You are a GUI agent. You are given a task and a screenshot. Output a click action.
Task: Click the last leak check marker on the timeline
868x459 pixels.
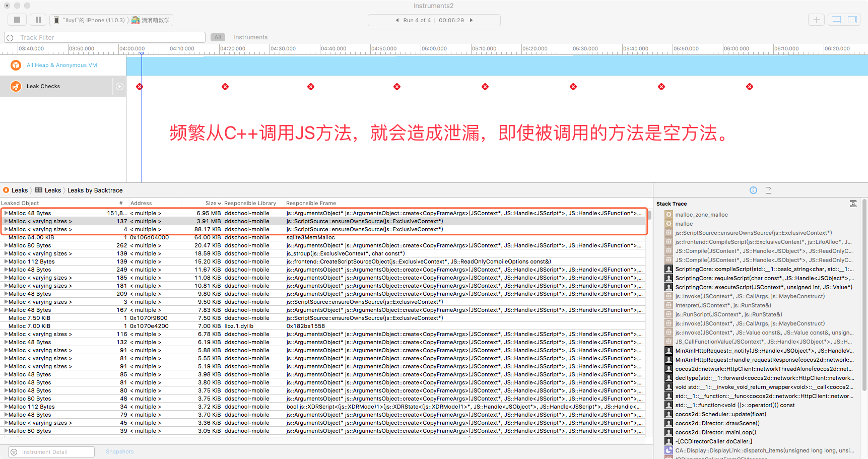tap(750, 87)
